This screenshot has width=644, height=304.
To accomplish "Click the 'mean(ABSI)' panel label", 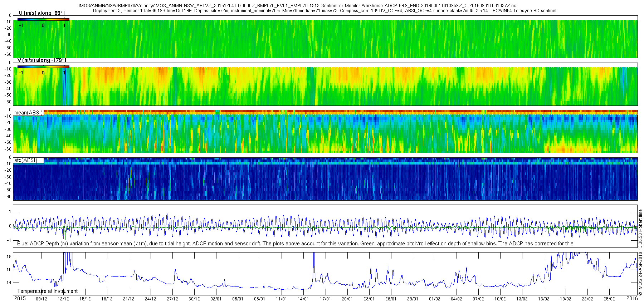I will [28, 113].
